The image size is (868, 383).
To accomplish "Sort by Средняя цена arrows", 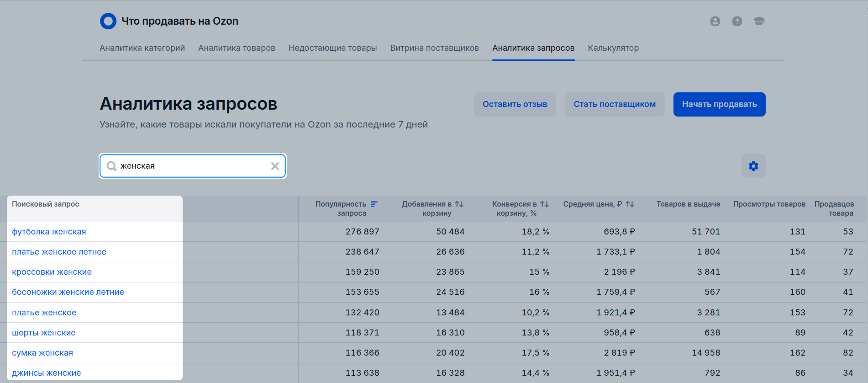I will click(630, 204).
